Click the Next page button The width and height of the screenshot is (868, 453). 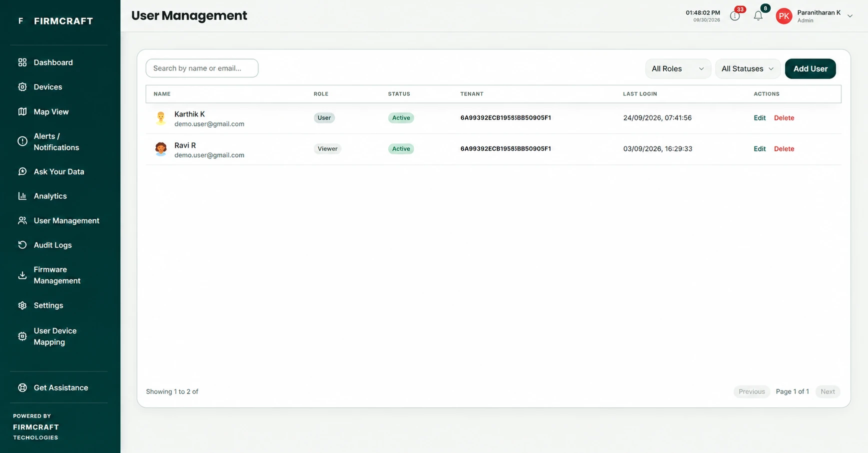pos(828,391)
